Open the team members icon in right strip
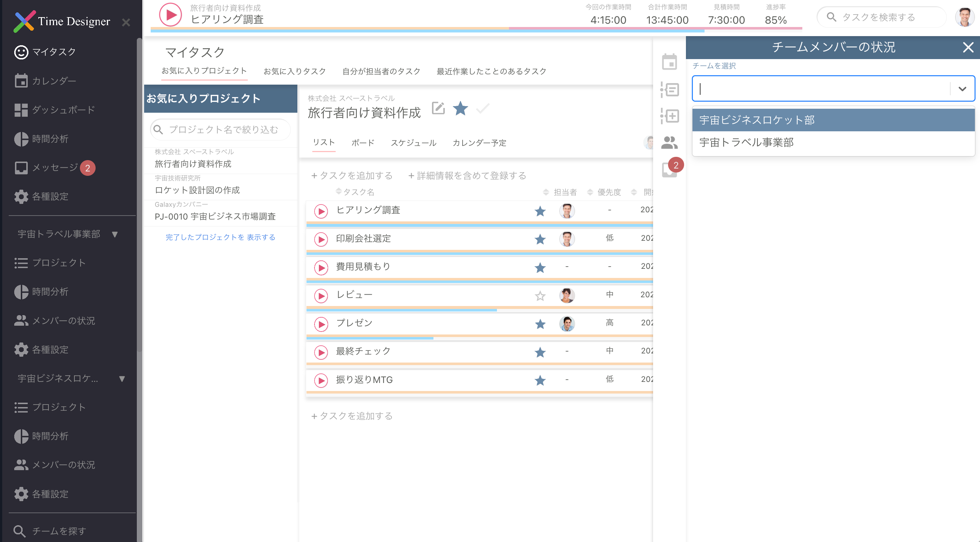 669,143
